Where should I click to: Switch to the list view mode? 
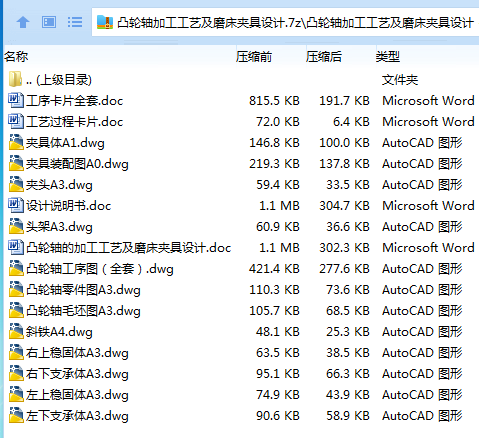[x=75, y=22]
